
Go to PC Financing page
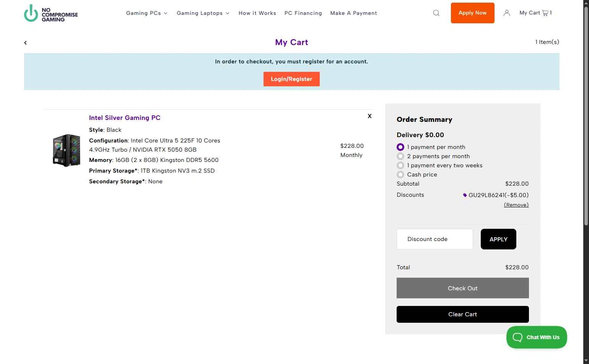[x=303, y=13]
